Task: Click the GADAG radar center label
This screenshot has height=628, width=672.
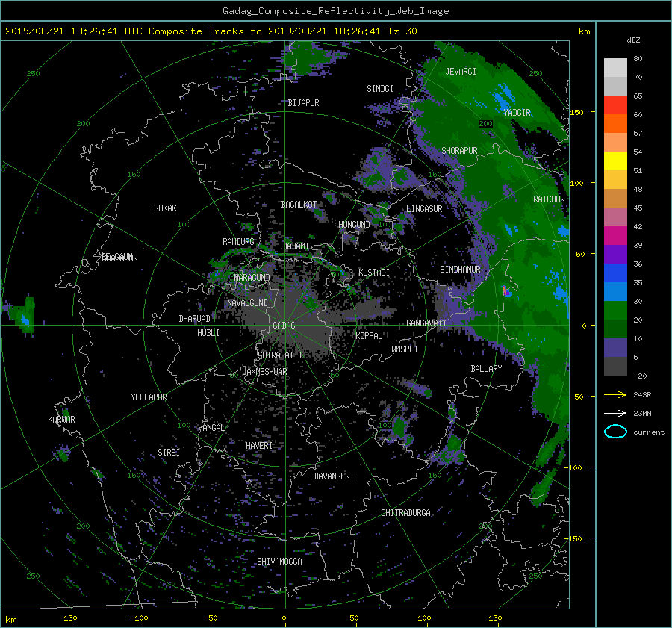Action: pos(284,326)
